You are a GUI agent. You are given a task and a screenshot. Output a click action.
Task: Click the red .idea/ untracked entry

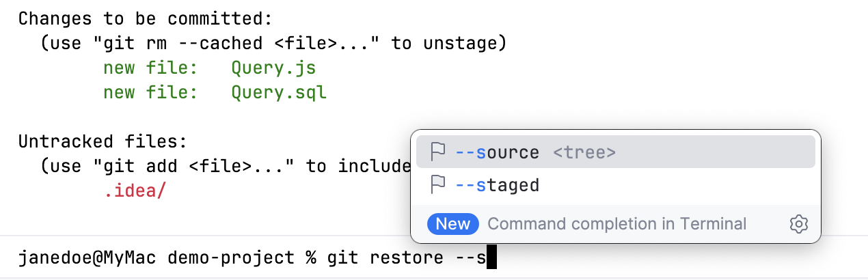tap(135, 191)
